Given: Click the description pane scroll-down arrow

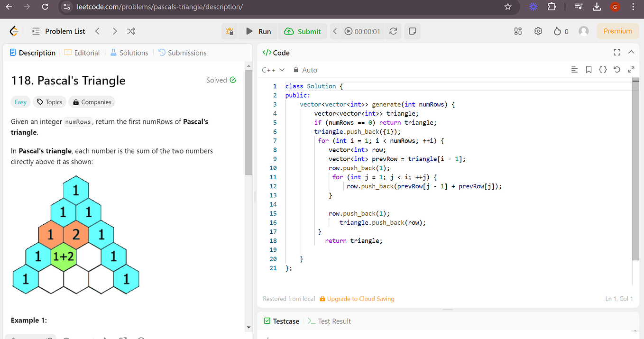Looking at the screenshot, I should (248, 327).
